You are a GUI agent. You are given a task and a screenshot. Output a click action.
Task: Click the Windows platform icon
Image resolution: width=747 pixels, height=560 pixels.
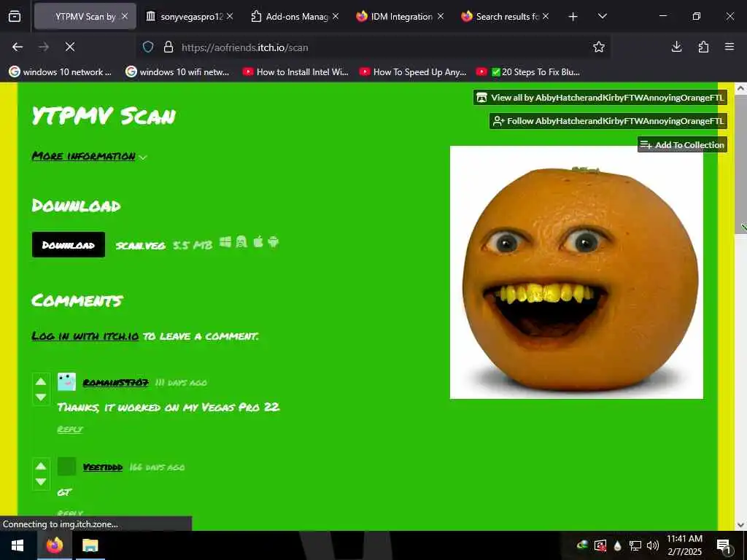[x=225, y=242]
